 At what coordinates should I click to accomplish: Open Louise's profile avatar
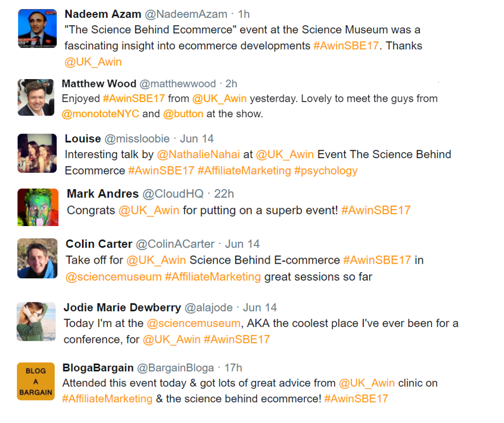coord(37,153)
